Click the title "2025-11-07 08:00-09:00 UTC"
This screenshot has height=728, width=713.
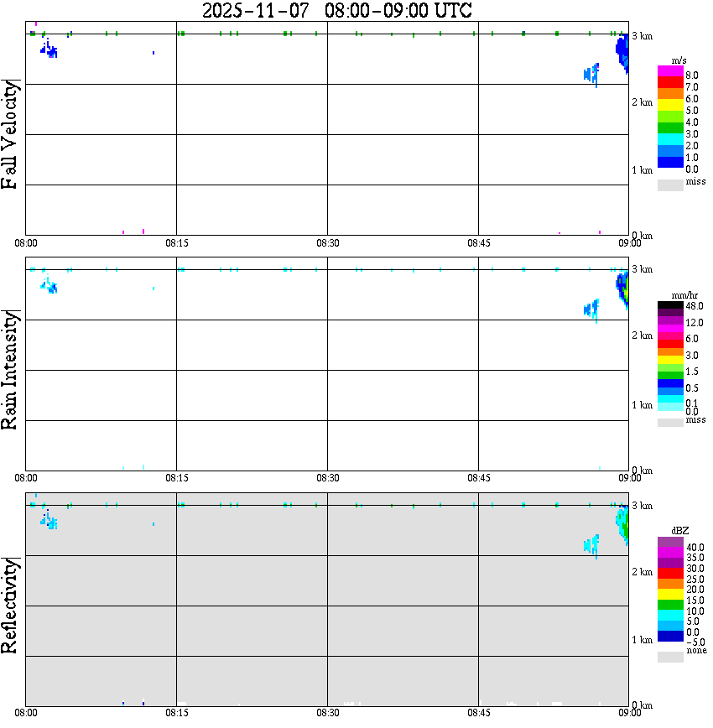(x=336, y=10)
